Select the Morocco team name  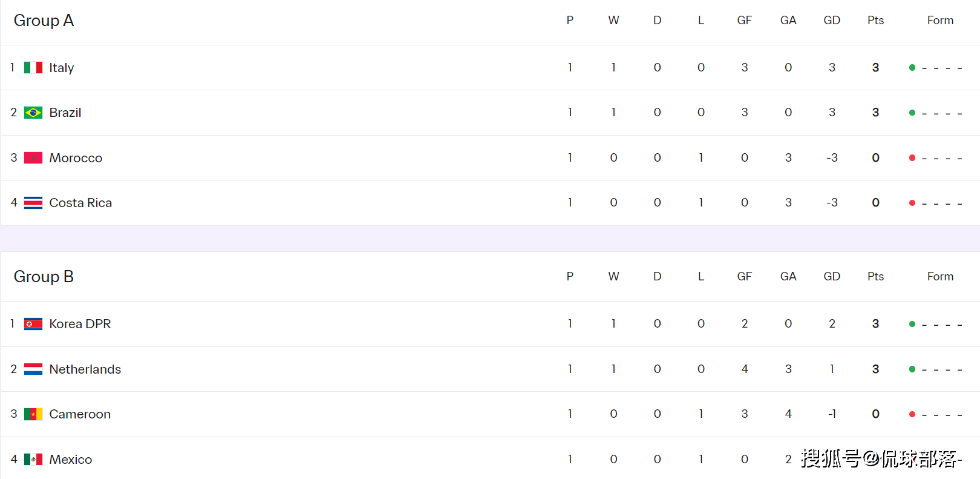(x=76, y=158)
